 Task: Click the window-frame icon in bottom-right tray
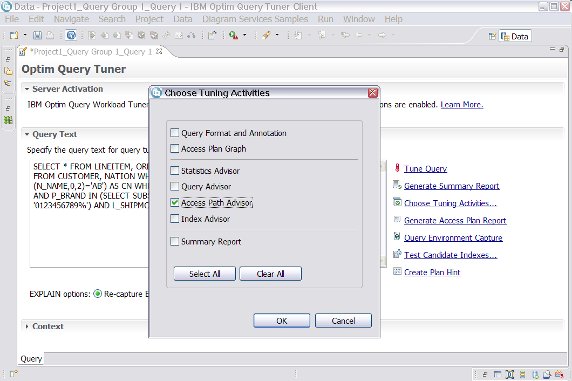coord(497,374)
